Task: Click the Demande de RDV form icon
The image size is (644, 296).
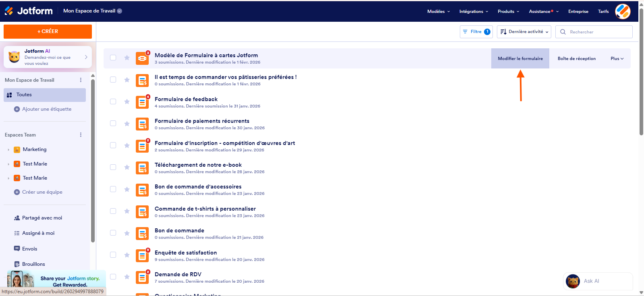Action: (x=142, y=277)
